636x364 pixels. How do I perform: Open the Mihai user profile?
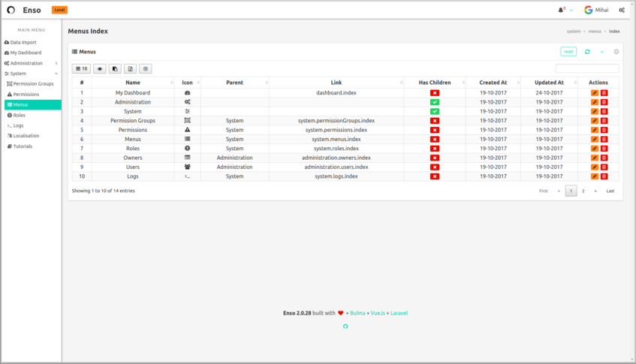coord(596,10)
